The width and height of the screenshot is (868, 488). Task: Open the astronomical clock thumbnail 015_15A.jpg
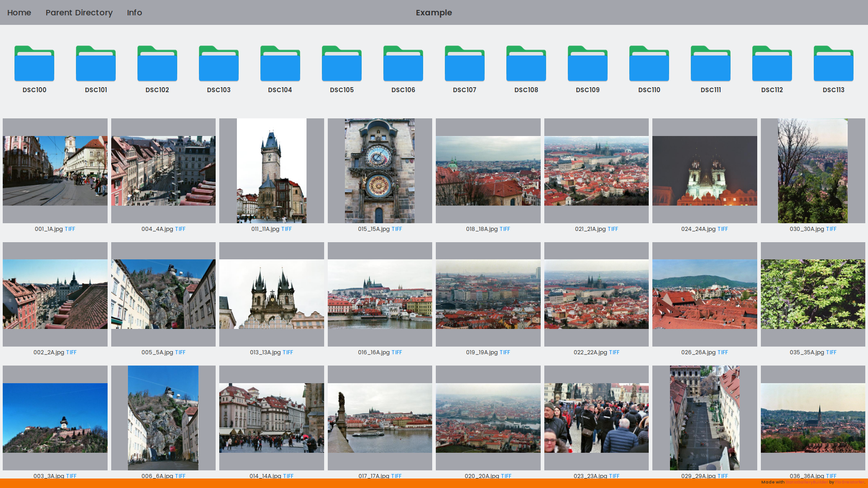(380, 171)
